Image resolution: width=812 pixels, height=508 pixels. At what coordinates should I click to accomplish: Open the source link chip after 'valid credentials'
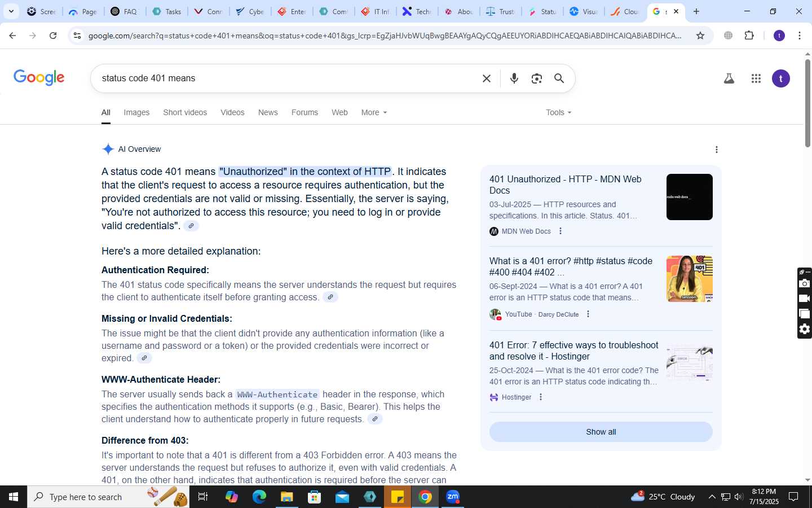point(191,226)
